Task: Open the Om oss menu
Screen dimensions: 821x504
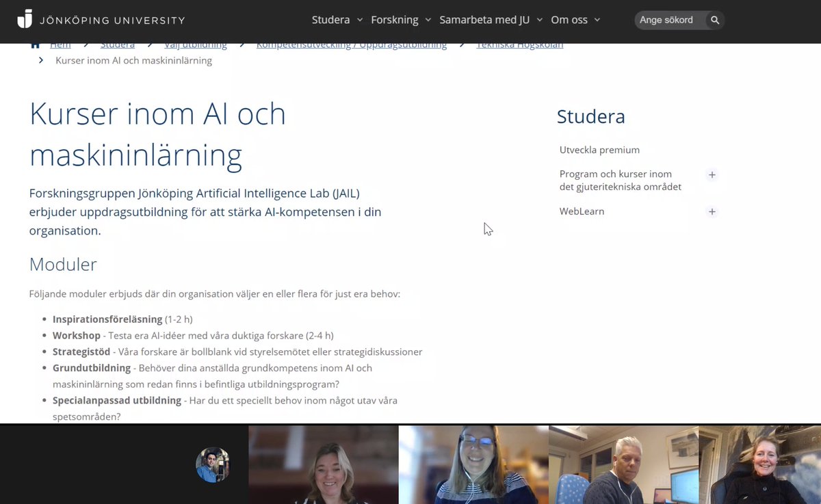Action: (x=569, y=20)
